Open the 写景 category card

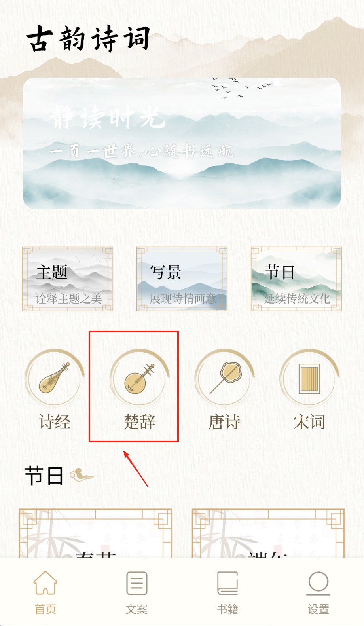[x=182, y=279]
